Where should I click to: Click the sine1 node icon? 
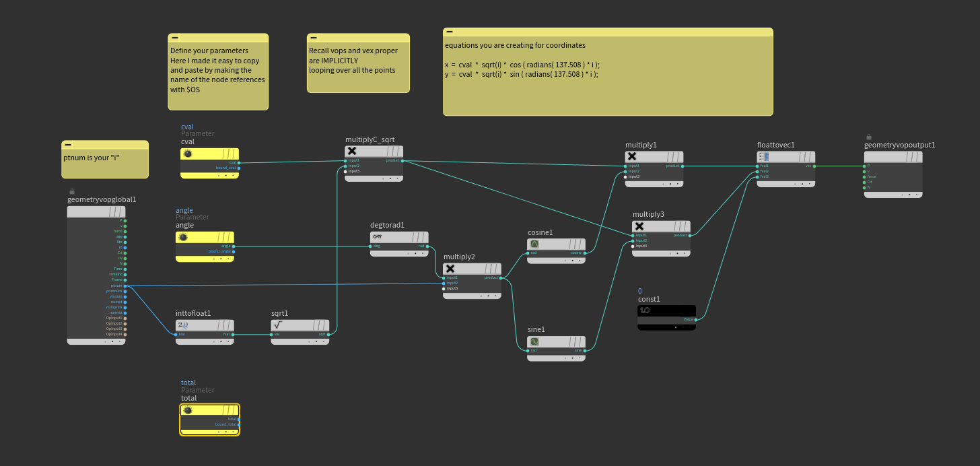click(534, 341)
